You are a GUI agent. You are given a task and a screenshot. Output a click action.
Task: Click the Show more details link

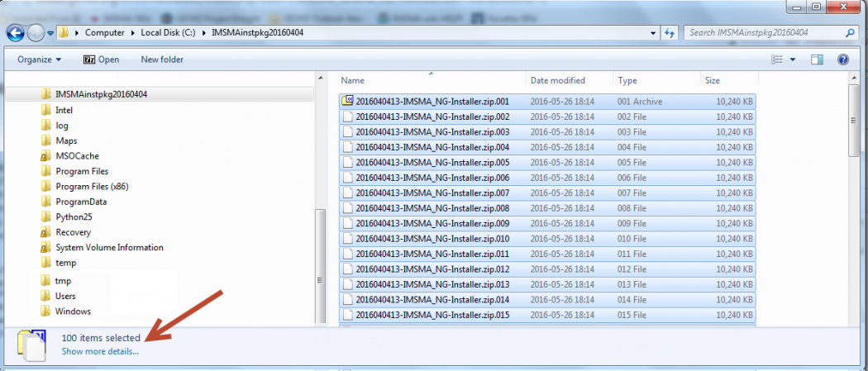100,351
